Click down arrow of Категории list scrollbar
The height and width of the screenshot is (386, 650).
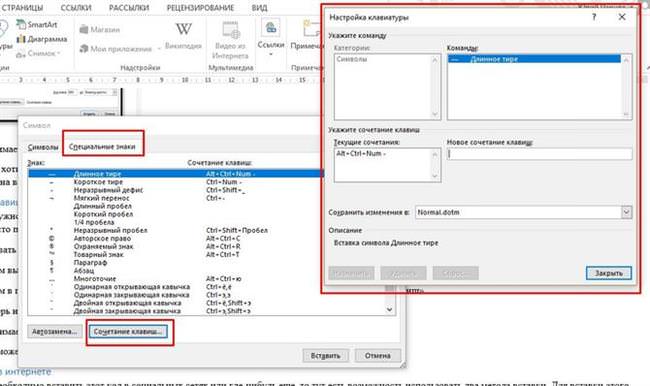click(x=435, y=114)
